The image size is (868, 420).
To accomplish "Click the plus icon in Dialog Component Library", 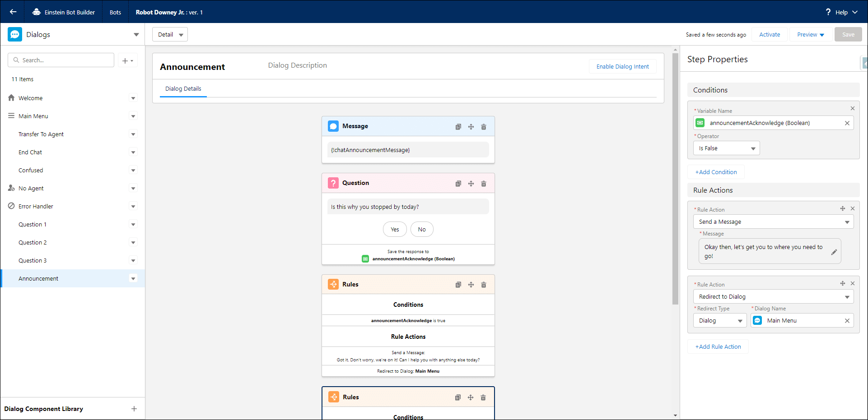I will (x=134, y=409).
